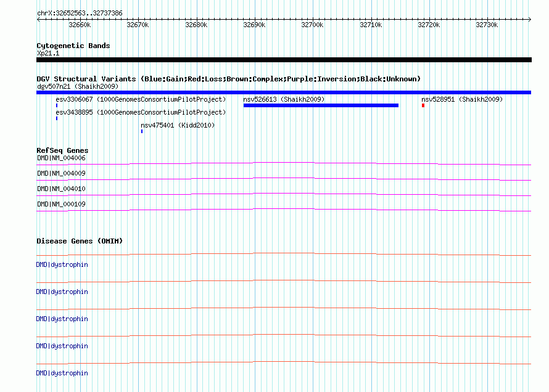Click the 32730k ruler position label
The width and height of the screenshot is (549, 392).
click(x=487, y=25)
